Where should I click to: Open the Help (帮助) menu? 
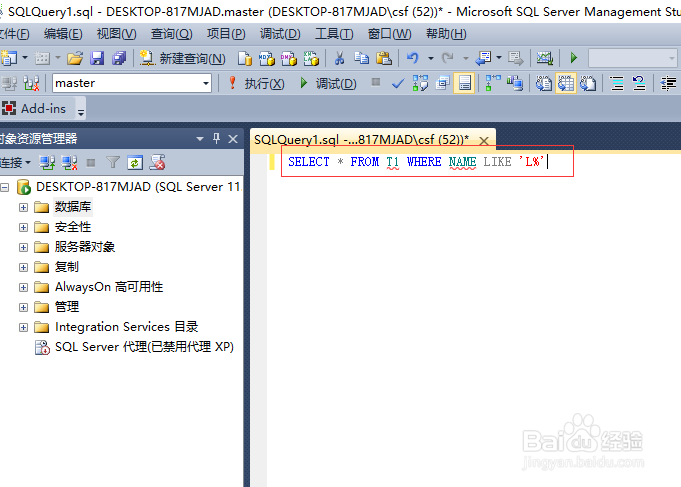click(446, 33)
